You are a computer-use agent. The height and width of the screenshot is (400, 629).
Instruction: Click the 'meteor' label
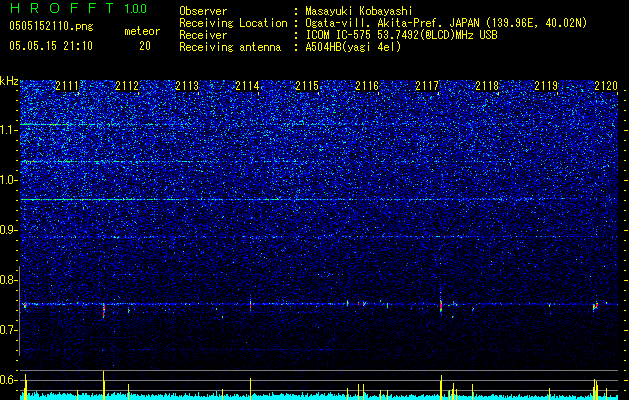pos(142,31)
